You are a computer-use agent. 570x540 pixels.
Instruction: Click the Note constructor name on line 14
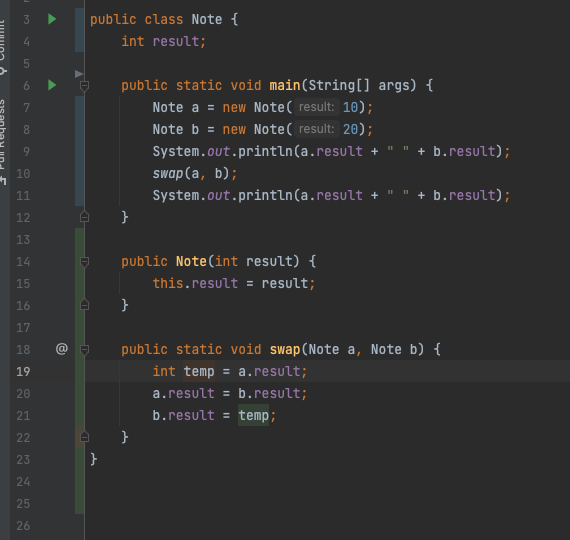(191, 261)
